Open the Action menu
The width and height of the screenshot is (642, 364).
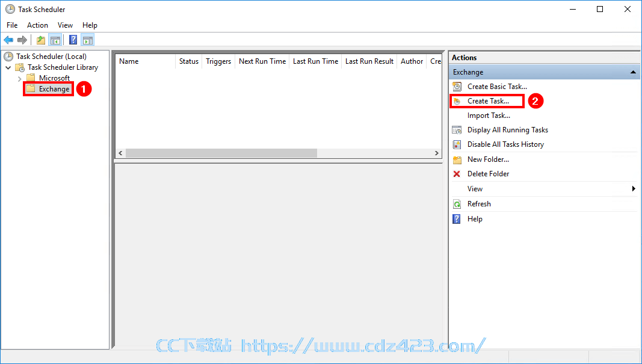click(x=38, y=25)
